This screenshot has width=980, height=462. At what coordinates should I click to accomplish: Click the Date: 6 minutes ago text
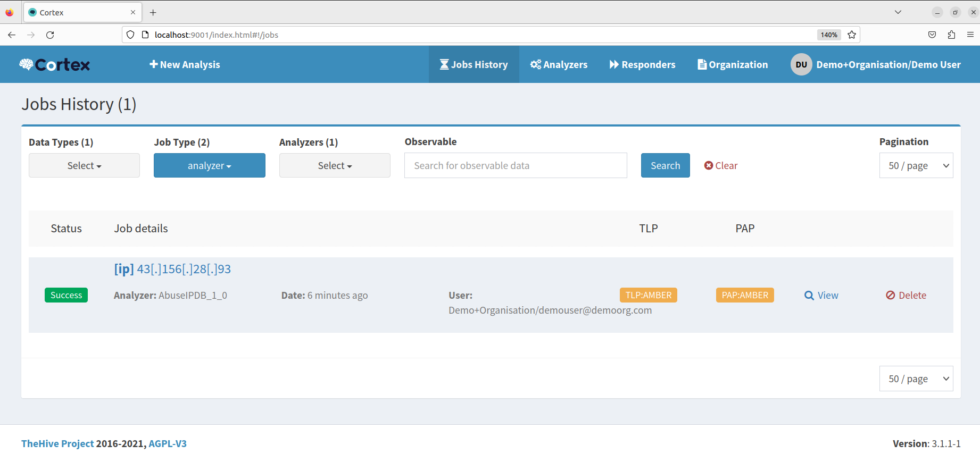(325, 295)
